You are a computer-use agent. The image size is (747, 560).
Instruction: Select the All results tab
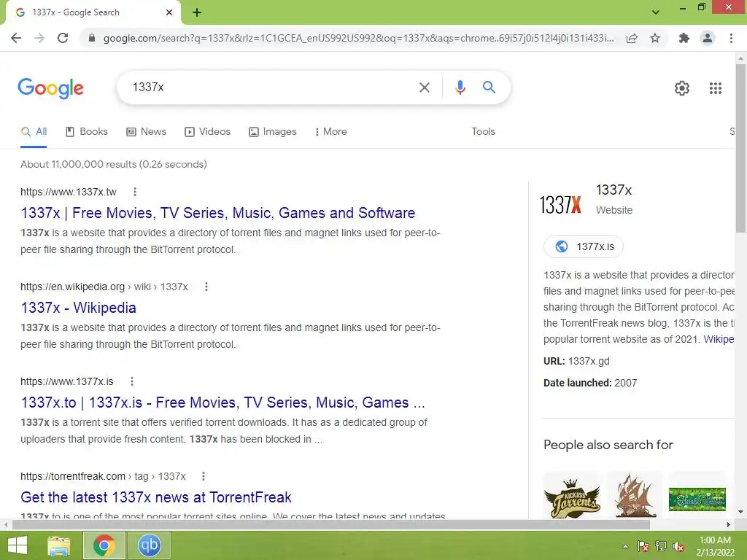coord(34,132)
